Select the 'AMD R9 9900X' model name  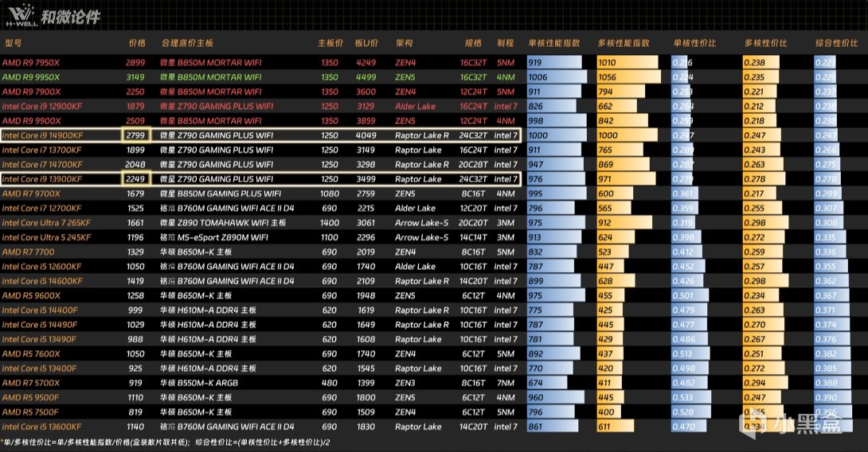click(x=32, y=121)
